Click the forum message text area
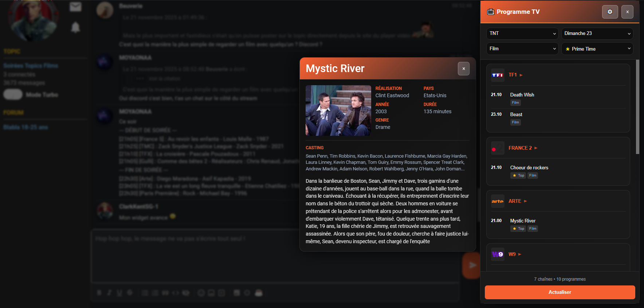The height and width of the screenshot is (308, 644). pyautogui.click(x=275, y=256)
